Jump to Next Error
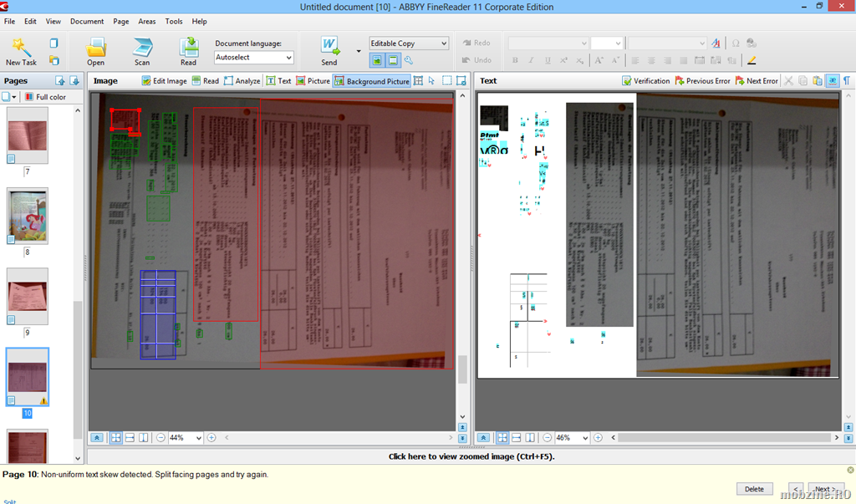856x504 pixels. 756,81
